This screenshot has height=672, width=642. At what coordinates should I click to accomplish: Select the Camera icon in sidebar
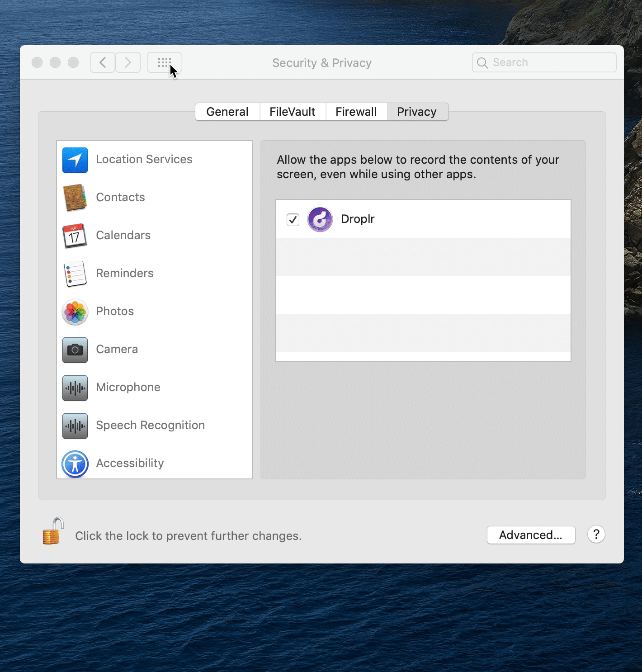coord(75,350)
